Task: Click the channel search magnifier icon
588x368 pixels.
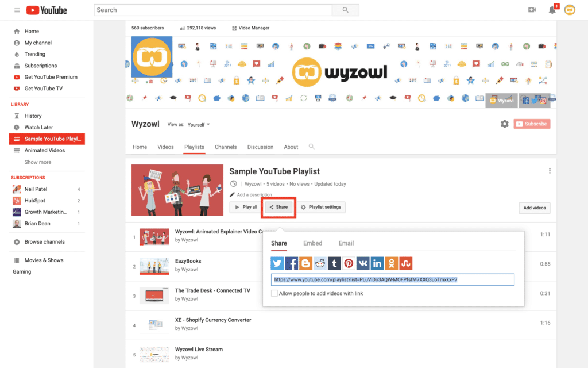Action: click(x=311, y=147)
